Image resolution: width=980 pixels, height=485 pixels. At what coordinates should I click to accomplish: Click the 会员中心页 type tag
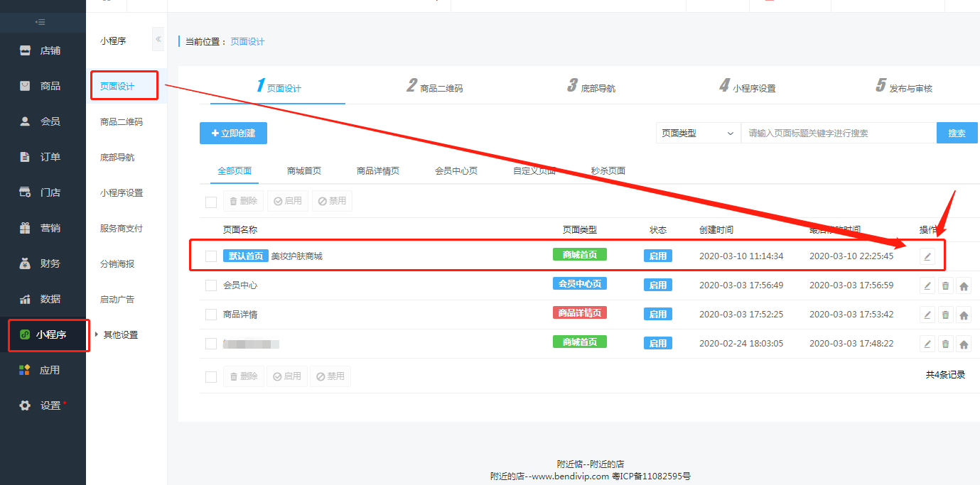580,284
